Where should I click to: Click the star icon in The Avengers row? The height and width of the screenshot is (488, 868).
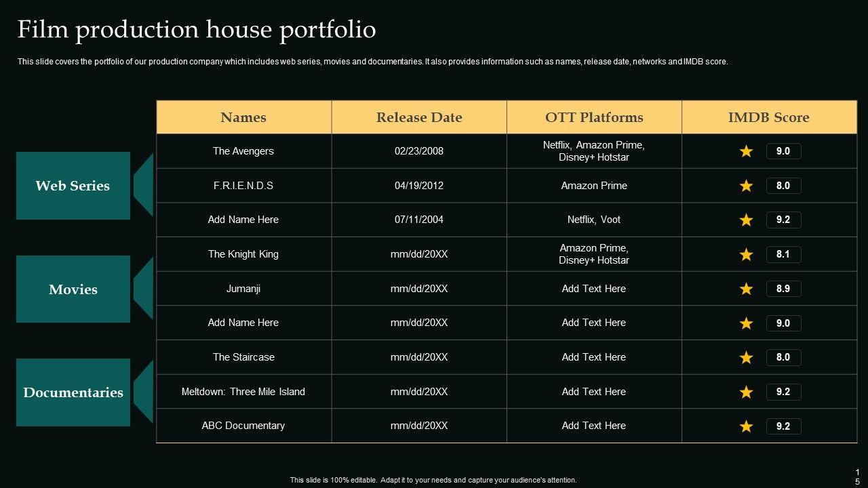746,151
